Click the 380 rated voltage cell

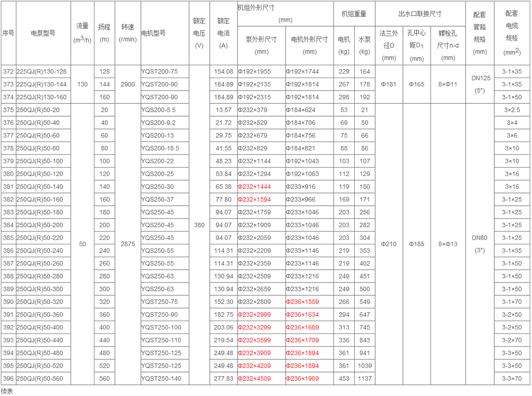[199, 225]
